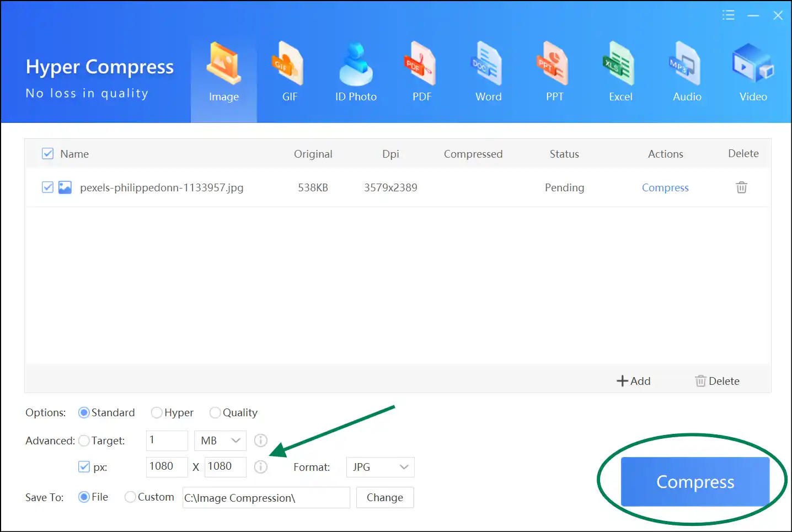Open the menu list icon in title bar
This screenshot has height=532, width=792.
[728, 15]
